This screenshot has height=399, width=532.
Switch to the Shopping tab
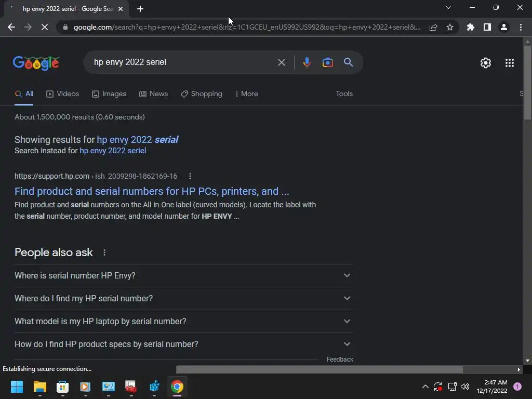coord(202,94)
